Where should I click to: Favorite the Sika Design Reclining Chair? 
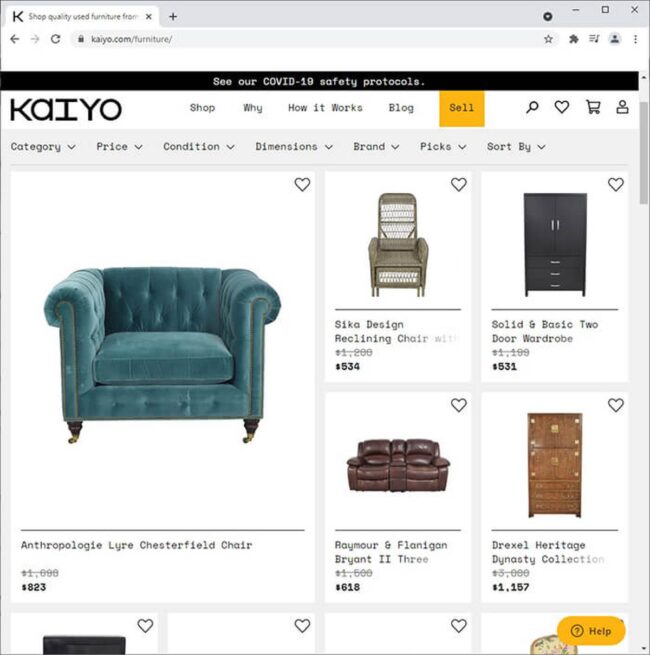point(459,184)
